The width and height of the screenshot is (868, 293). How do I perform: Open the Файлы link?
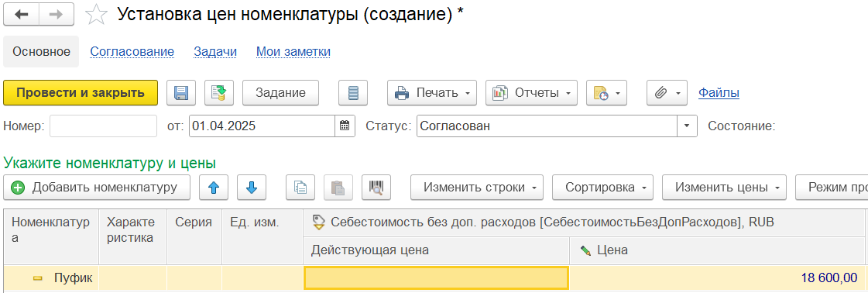click(719, 93)
